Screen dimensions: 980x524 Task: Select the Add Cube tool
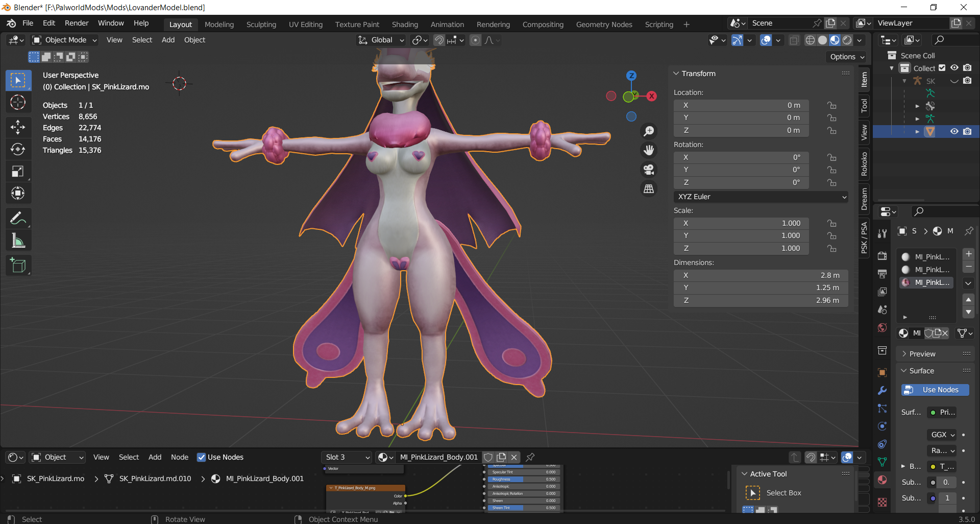18,266
